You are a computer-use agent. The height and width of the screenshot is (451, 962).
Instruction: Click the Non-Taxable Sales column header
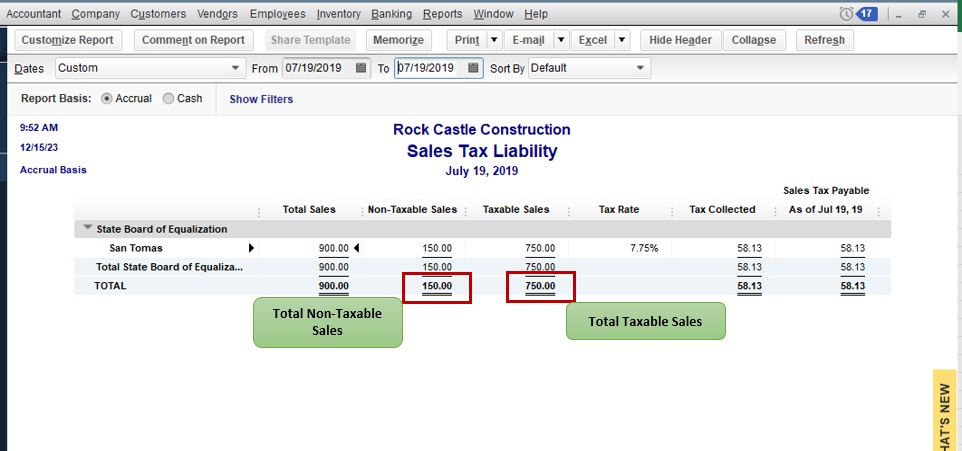click(412, 210)
